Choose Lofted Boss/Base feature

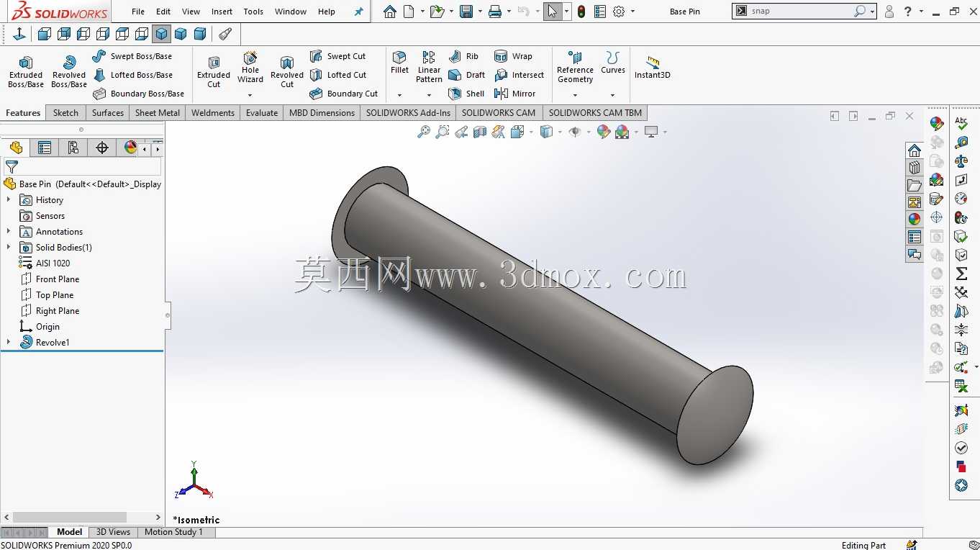(x=134, y=75)
